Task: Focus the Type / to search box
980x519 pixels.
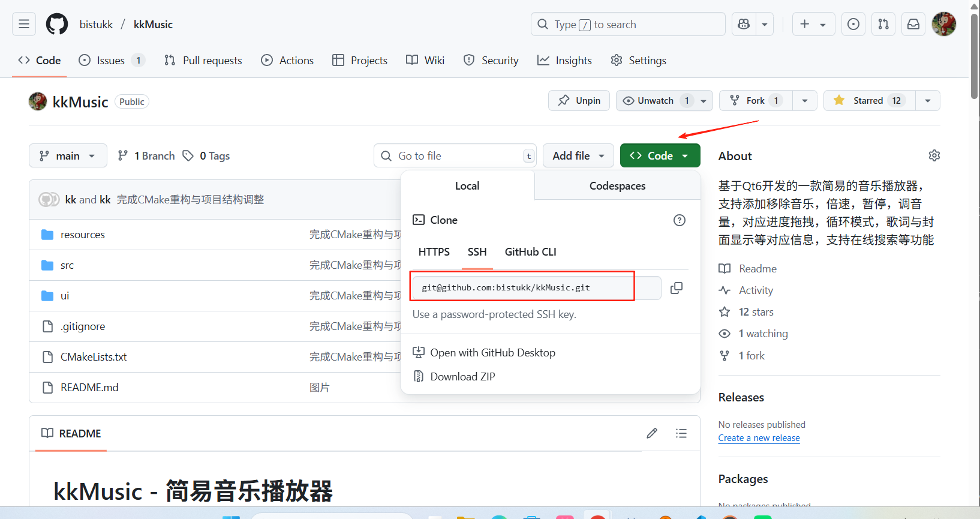Action: point(628,24)
